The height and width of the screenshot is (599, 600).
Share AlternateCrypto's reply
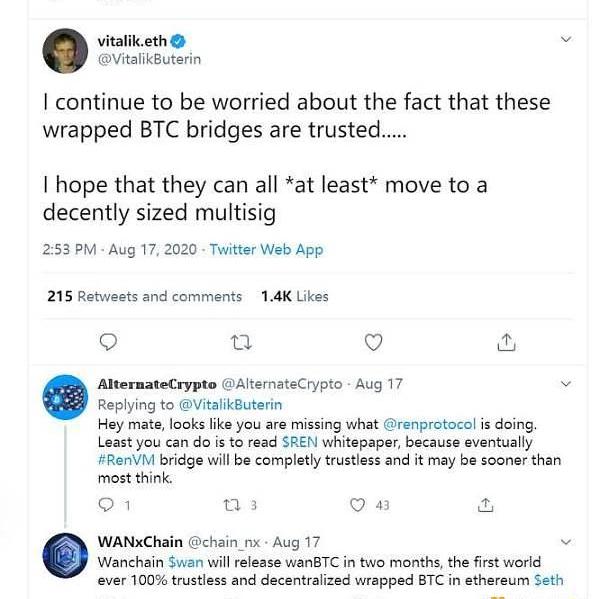click(x=487, y=505)
